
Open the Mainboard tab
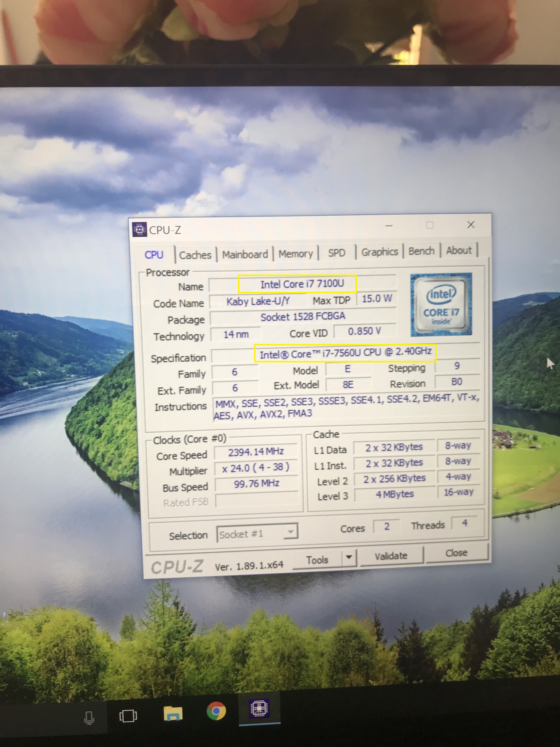click(245, 254)
